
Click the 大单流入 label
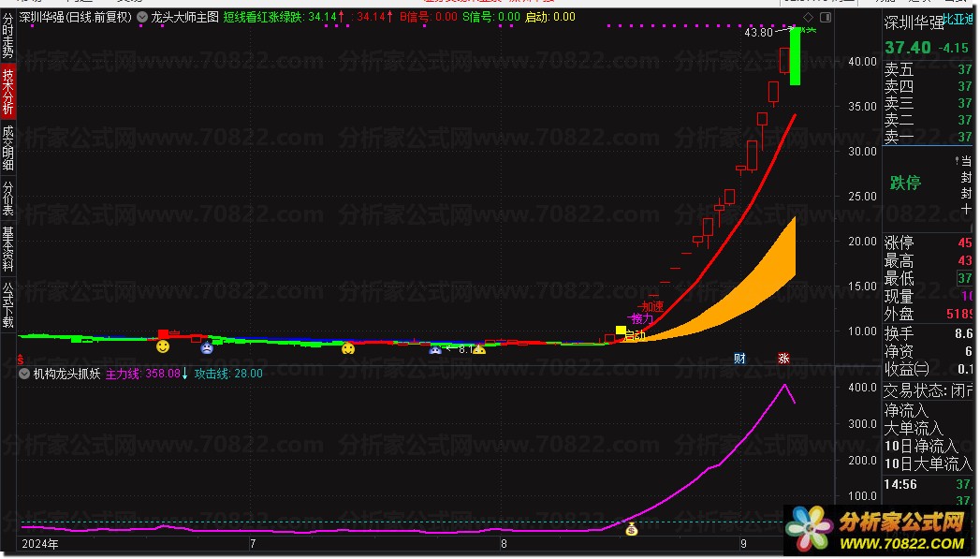tap(914, 428)
